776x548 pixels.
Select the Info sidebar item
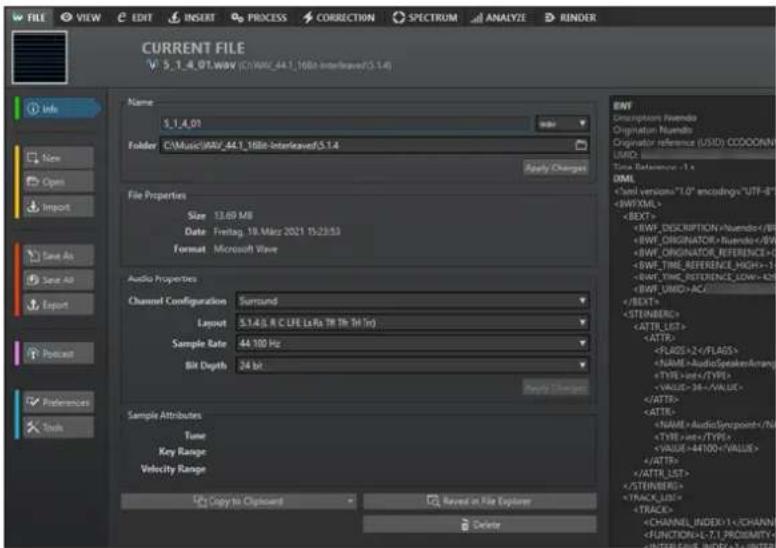tap(61, 108)
